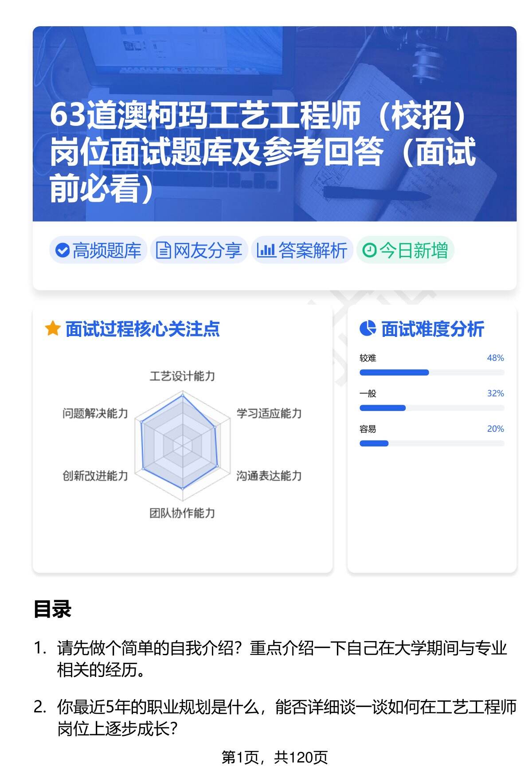Click the bar chart icon beside 答案解析

(266, 250)
